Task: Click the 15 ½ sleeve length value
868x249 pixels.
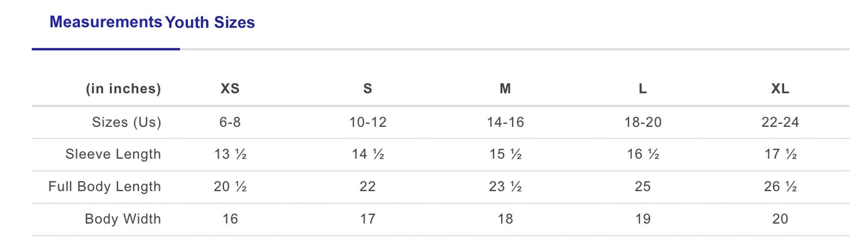Action: coord(505,154)
